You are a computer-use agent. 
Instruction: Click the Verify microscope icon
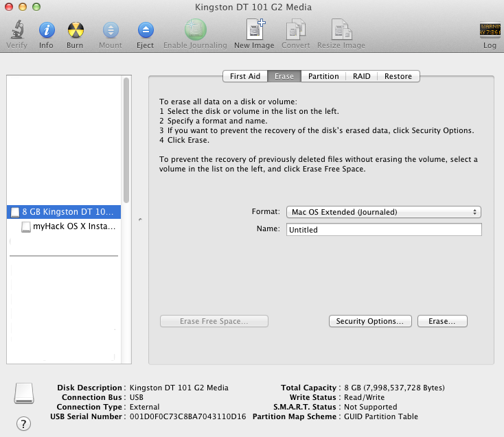(17, 29)
